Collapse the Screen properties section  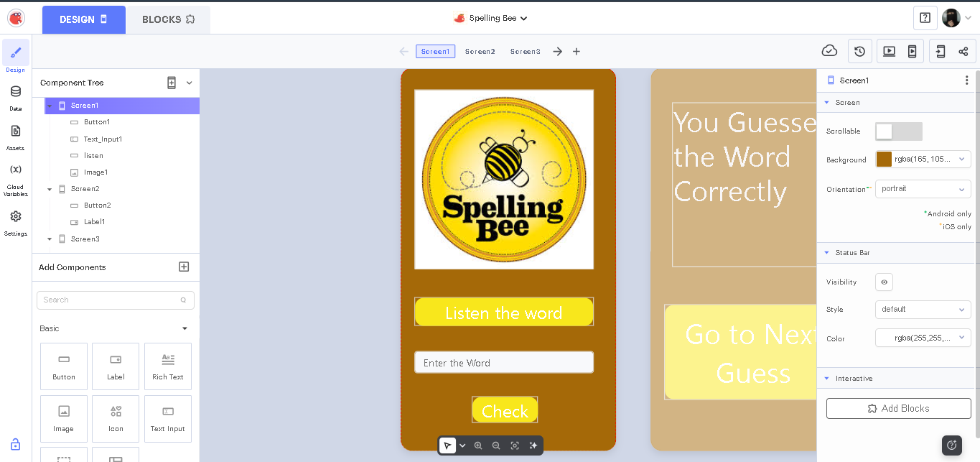point(826,103)
